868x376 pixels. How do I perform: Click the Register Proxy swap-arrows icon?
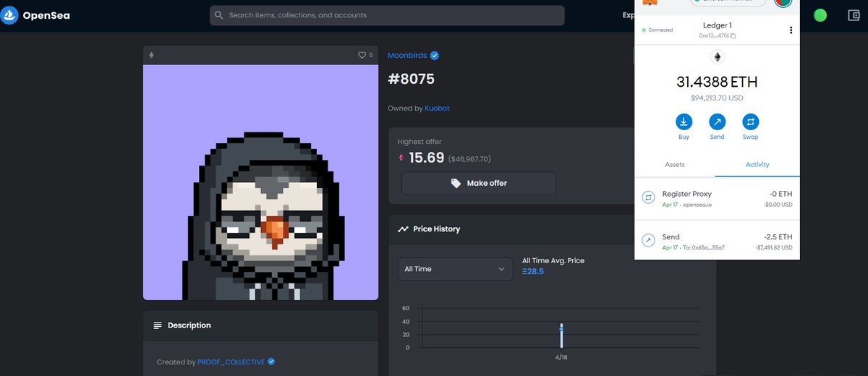649,197
